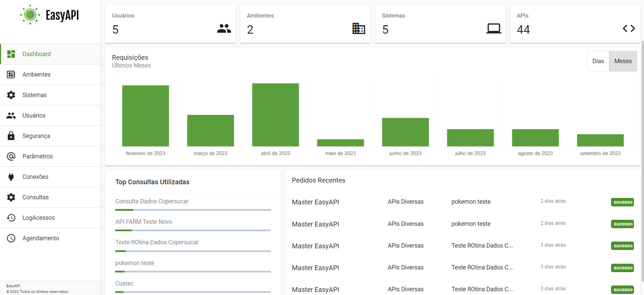Navigate to Usuários in sidebar
The width and height of the screenshot is (644, 295).
point(50,115)
